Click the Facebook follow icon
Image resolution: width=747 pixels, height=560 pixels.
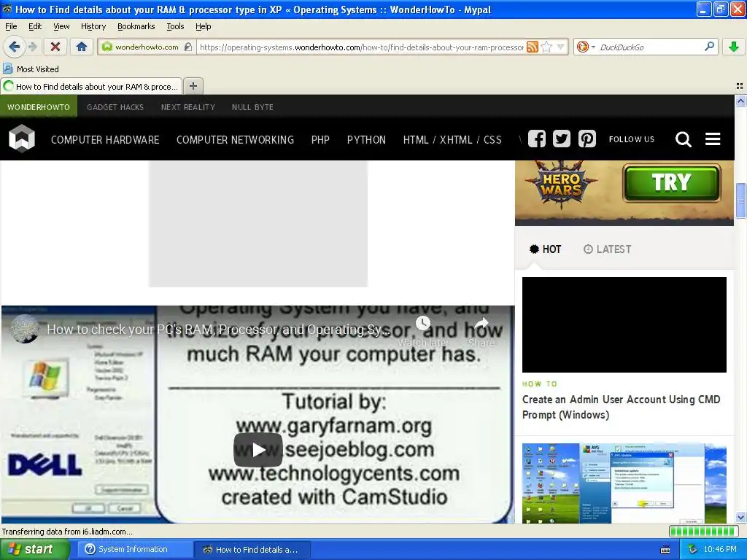[537, 139]
